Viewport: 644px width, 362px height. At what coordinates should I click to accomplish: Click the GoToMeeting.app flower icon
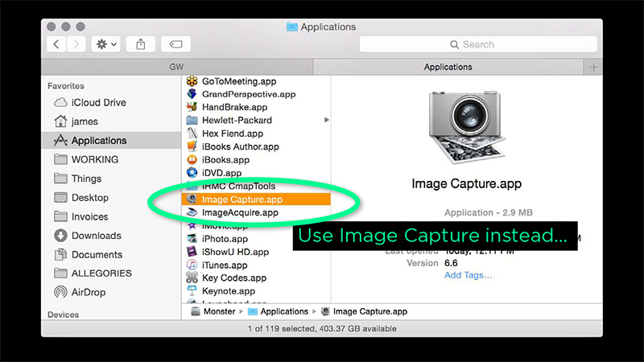click(192, 81)
